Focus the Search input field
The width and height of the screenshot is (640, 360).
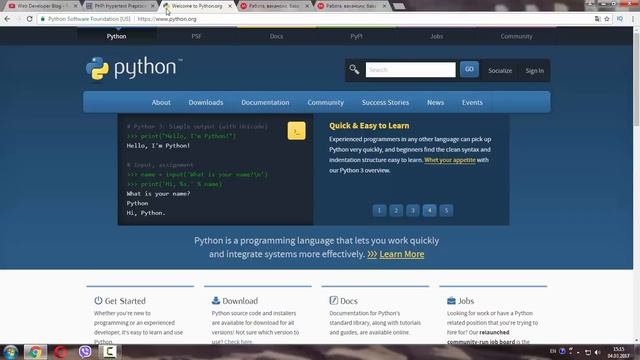(x=411, y=70)
